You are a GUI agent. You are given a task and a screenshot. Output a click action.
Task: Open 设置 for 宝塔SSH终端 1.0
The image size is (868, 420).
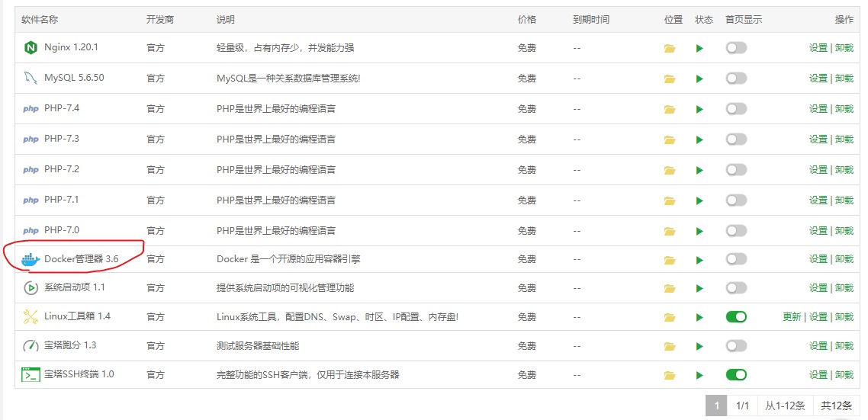click(x=818, y=375)
